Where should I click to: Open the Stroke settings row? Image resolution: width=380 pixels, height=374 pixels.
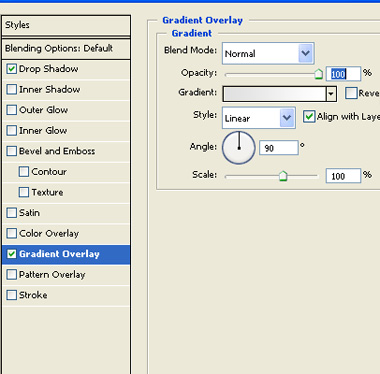point(66,295)
